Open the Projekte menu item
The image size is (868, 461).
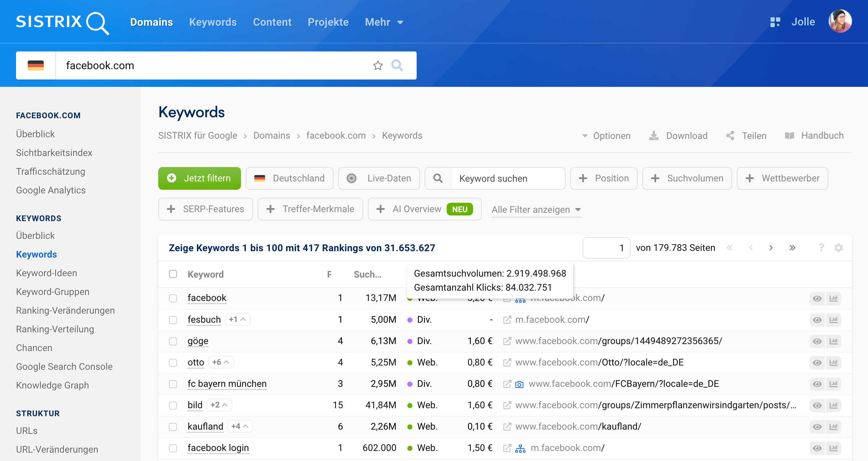pyautogui.click(x=328, y=22)
